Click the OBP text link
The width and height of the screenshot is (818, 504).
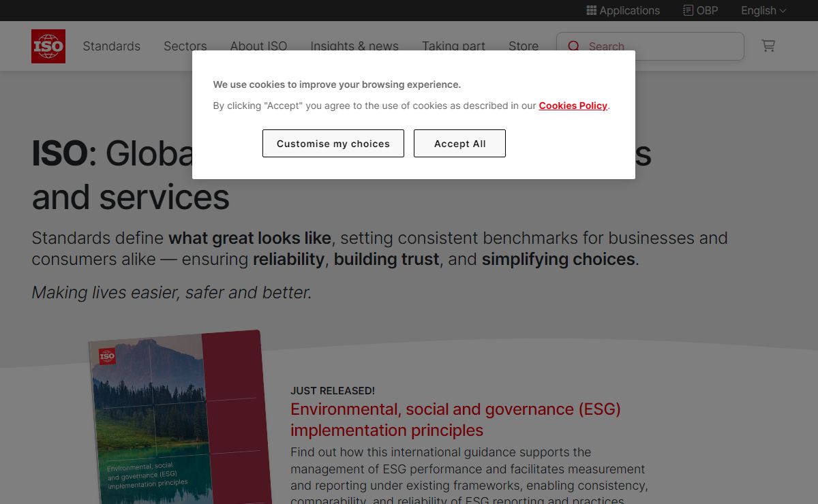coord(707,10)
